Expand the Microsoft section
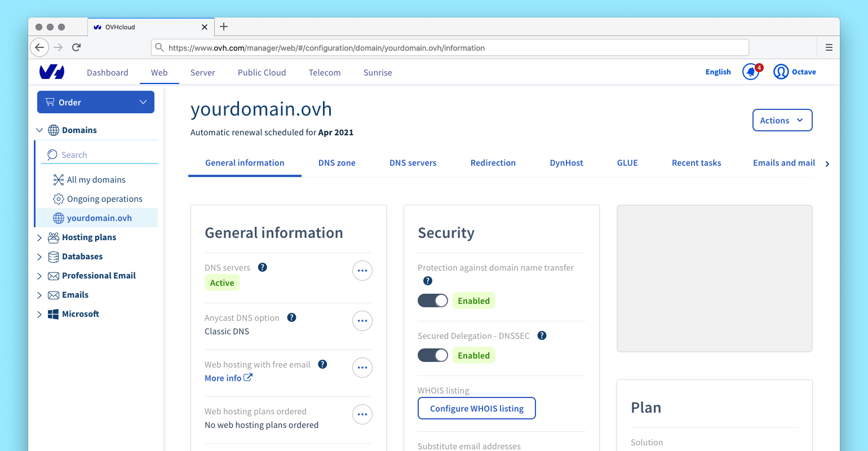Screen dimensions: 868x451 [39, 314]
